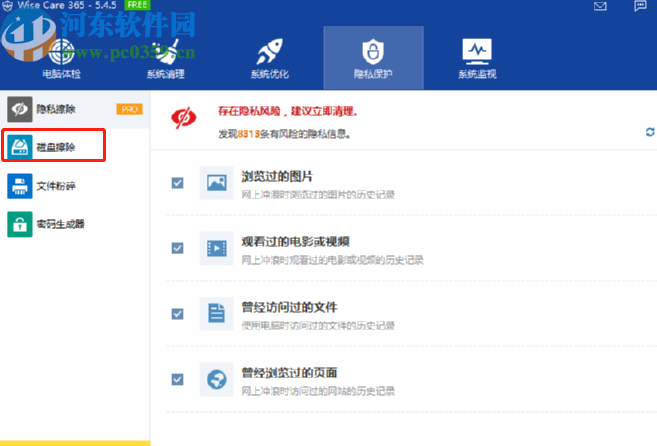Click the red crossed-eye privacy risk icon
Screen dimensions: 657x446
pos(184,118)
